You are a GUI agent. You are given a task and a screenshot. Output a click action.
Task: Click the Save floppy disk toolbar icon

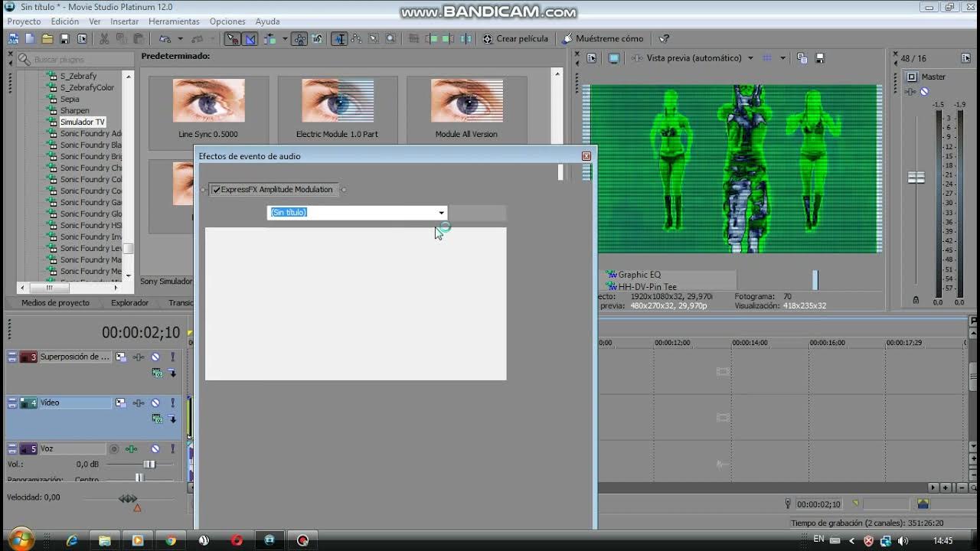(64, 38)
